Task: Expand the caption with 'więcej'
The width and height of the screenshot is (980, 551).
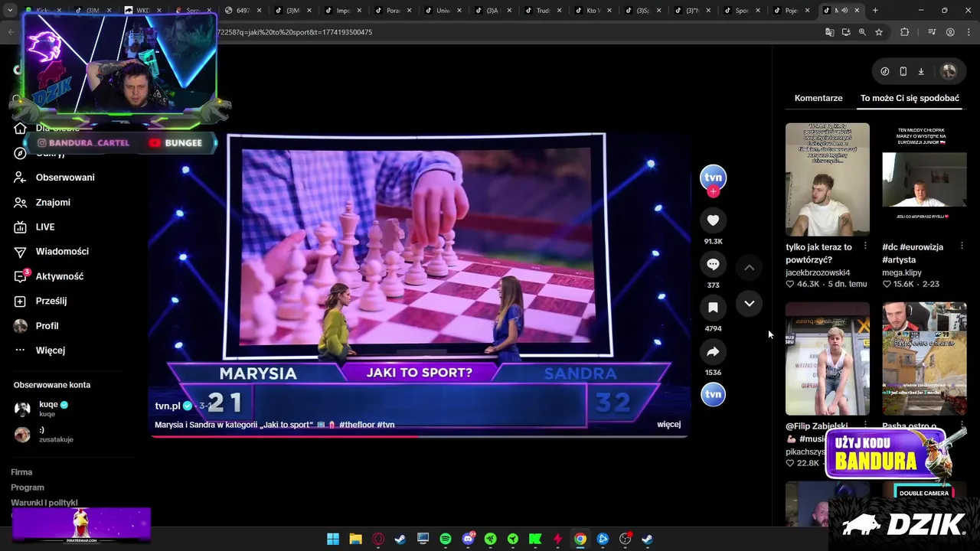Action: click(668, 424)
